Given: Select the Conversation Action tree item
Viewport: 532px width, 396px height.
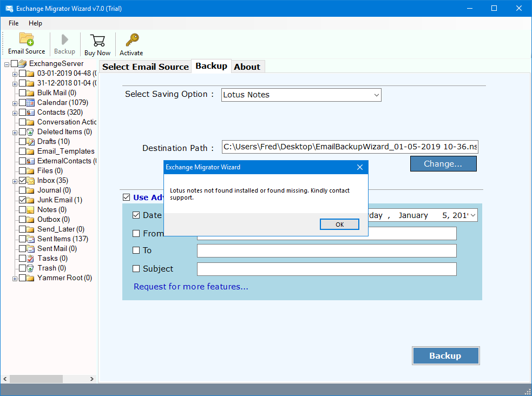Looking at the screenshot, I should point(67,122).
